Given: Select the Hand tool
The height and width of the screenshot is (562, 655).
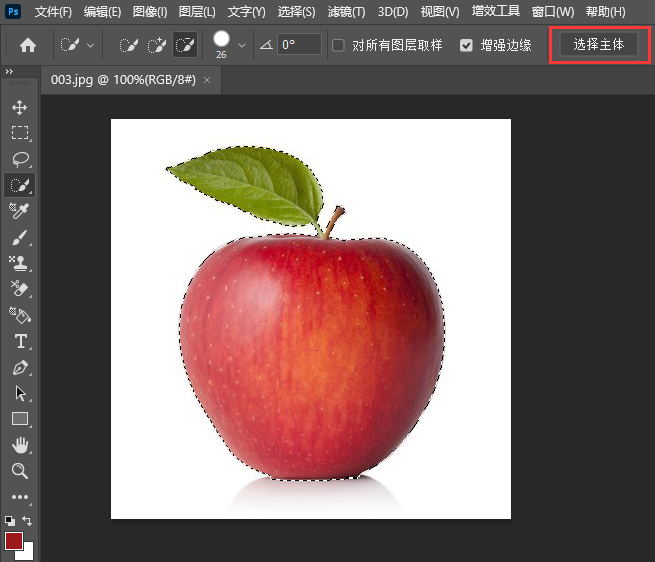Looking at the screenshot, I should coord(20,445).
